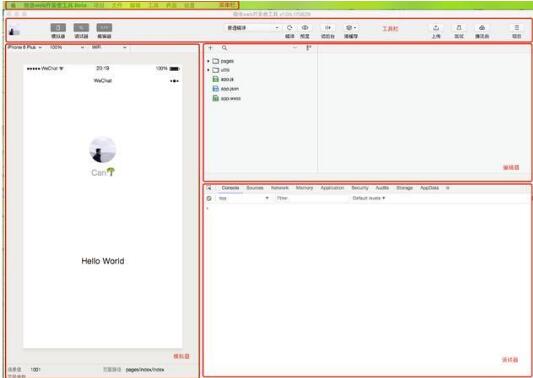Click the preview eye icon
Viewport: 533px width, 378px height.
click(x=305, y=28)
